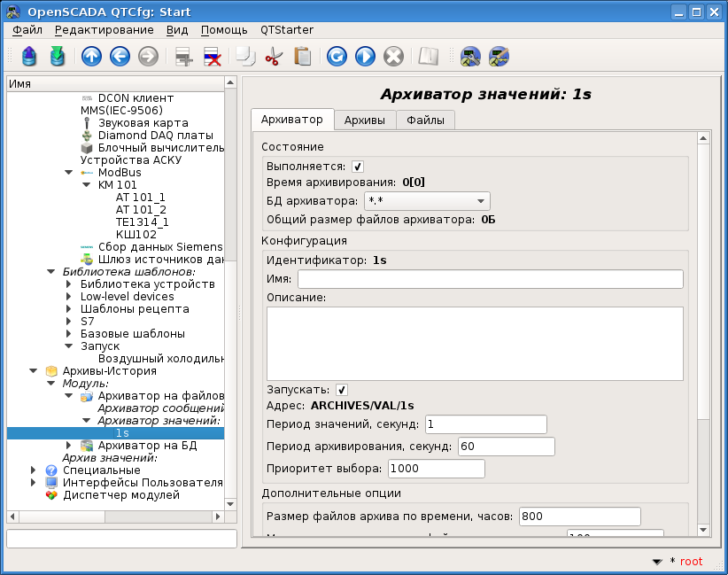Viewport: 728px width, 575px height.
Task: Click the Специальные question mark icon
Action: [51, 470]
